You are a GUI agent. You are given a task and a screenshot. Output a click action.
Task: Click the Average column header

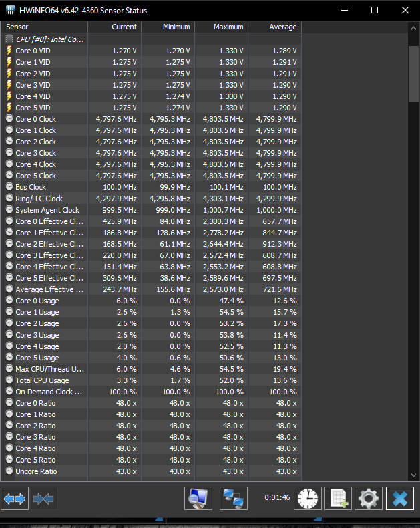(274, 27)
